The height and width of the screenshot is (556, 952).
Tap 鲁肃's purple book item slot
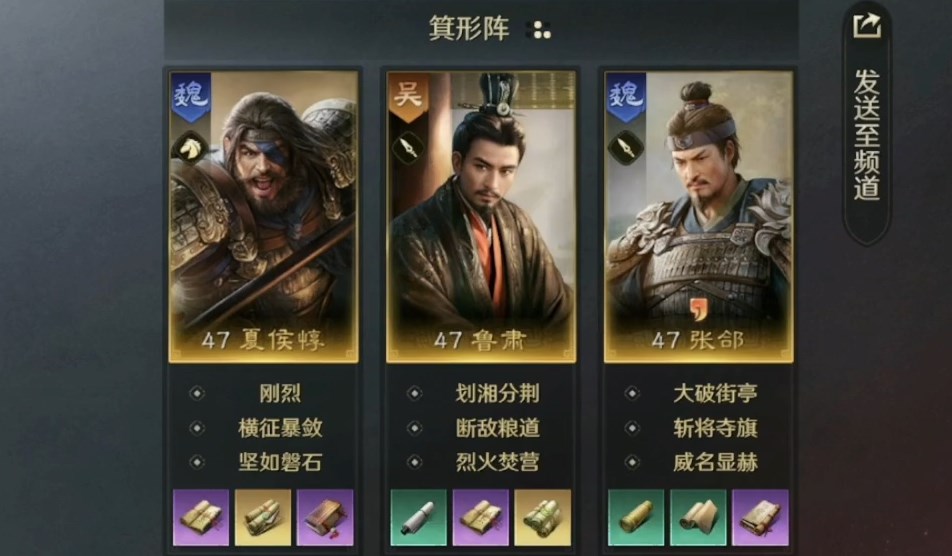click(x=480, y=517)
